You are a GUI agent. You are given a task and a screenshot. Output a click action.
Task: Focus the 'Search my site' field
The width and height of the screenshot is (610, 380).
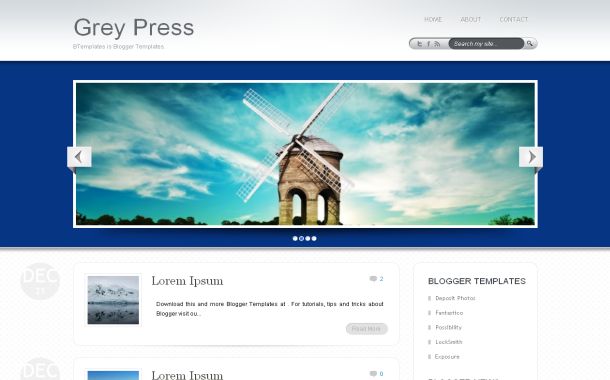tap(486, 44)
